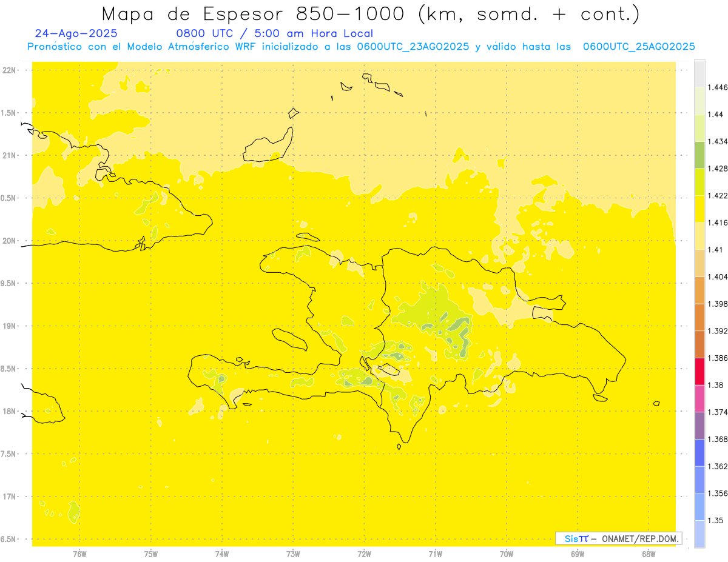Click the longitude label 75W
The image size is (728, 562).
[151, 554]
